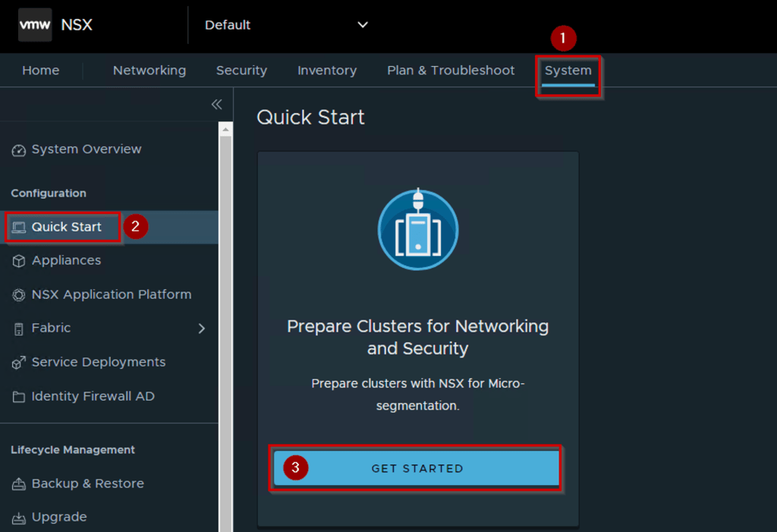Click the Backup & Restore icon
Viewport: 777px width, 532px height.
click(19, 484)
